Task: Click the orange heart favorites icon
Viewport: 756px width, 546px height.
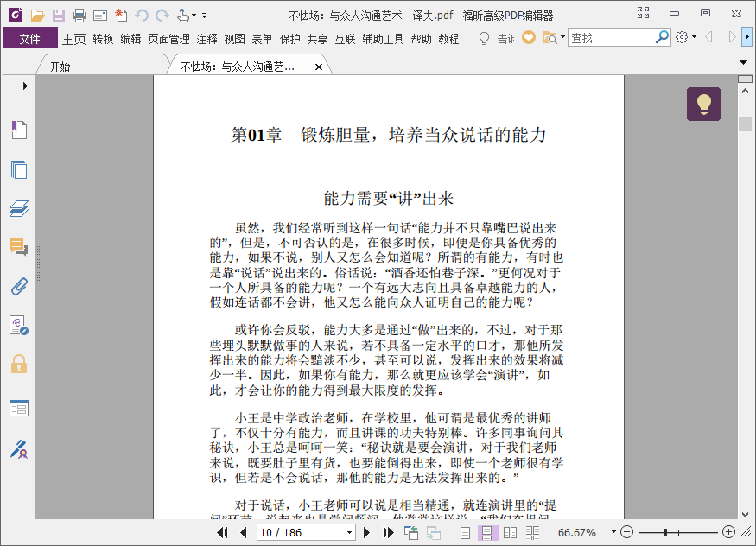Action: coord(529,37)
